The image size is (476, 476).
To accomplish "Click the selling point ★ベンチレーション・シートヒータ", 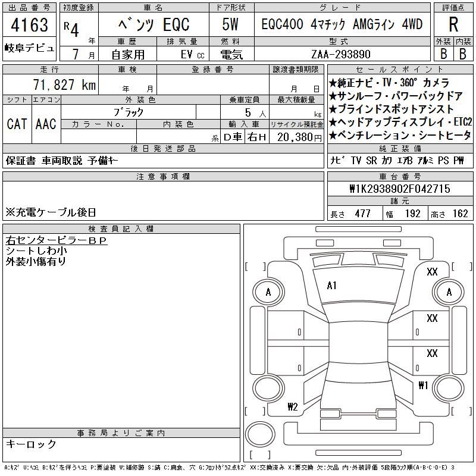I will (x=400, y=135).
